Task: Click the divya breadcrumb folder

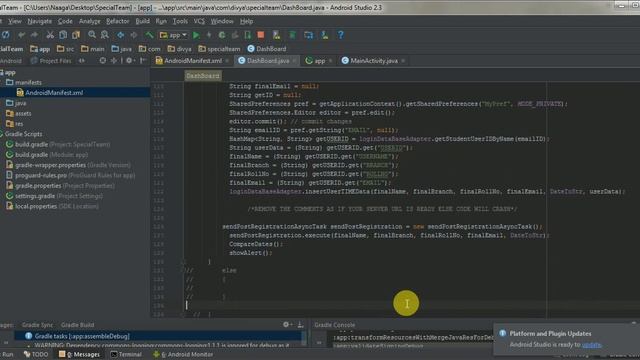Action: (179, 49)
